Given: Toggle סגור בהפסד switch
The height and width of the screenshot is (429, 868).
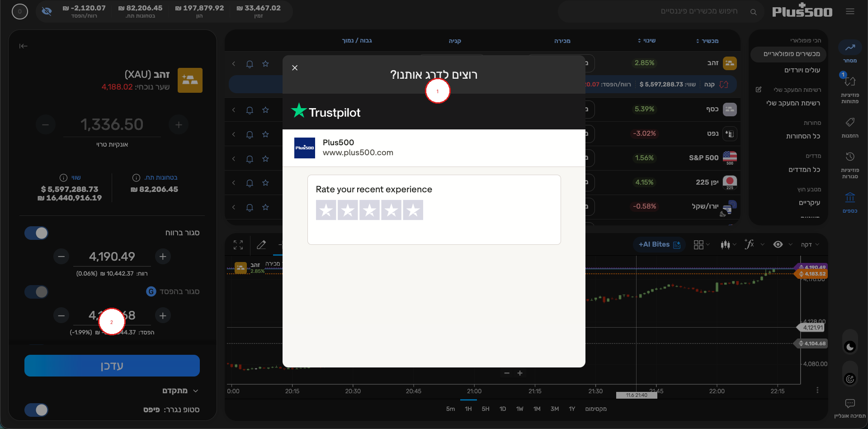Looking at the screenshot, I should (x=36, y=292).
